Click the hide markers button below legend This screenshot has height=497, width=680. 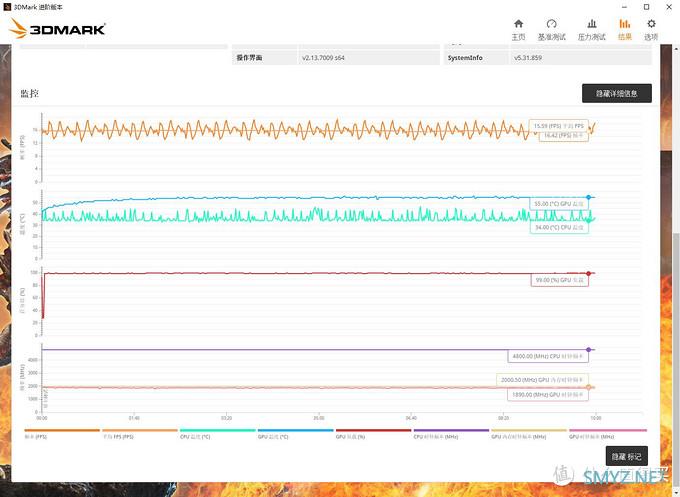(x=626, y=456)
